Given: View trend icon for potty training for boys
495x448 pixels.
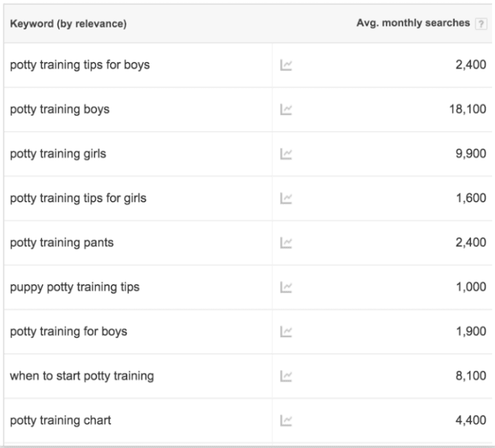Looking at the screenshot, I should coord(286,332).
